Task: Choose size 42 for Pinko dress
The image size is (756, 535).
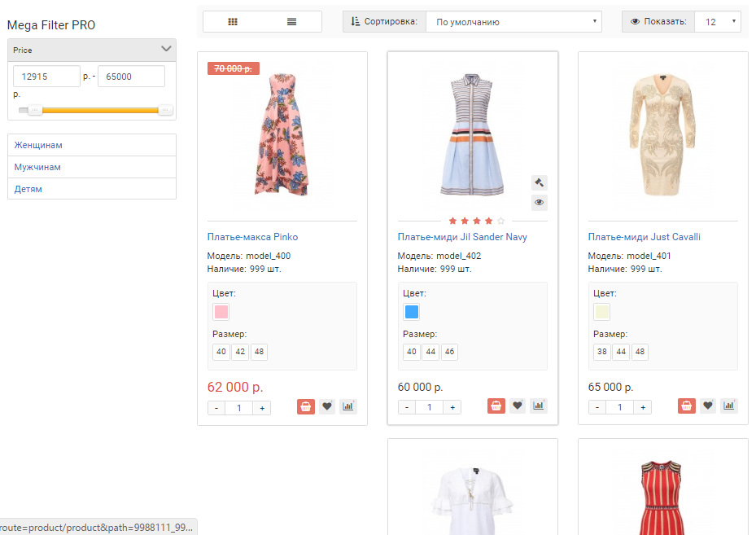Action: pyautogui.click(x=240, y=352)
